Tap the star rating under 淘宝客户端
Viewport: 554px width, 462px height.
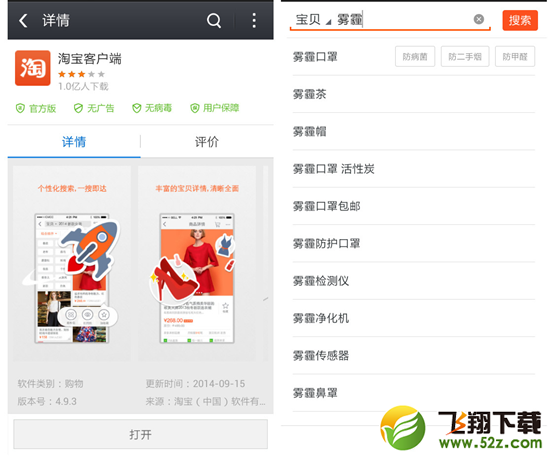pos(81,74)
